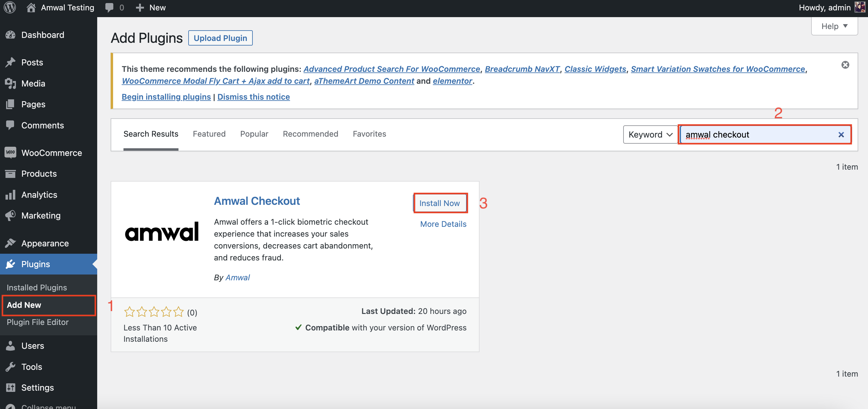Open More Details link for Amwal Checkout

tap(443, 224)
